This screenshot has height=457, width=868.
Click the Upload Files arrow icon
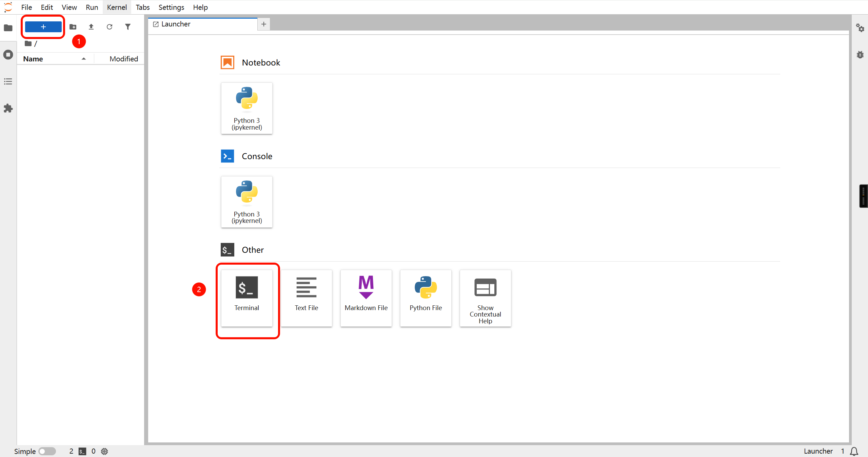point(91,27)
